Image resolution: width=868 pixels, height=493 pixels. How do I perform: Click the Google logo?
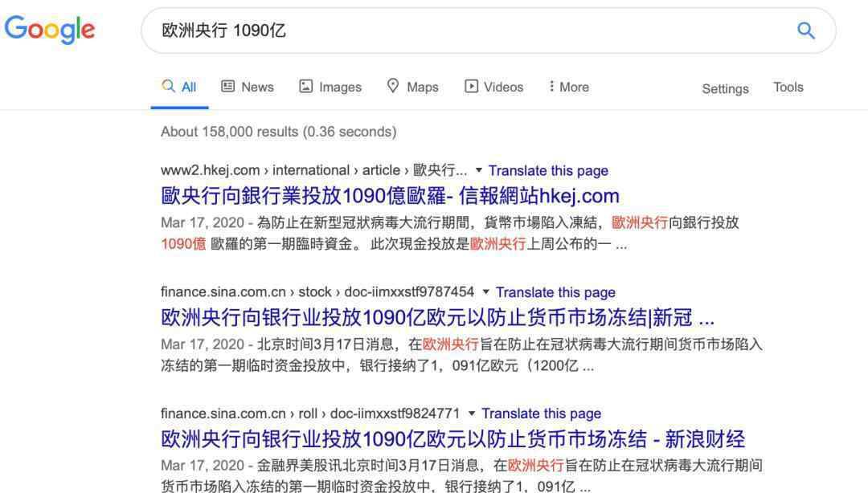[x=50, y=30]
